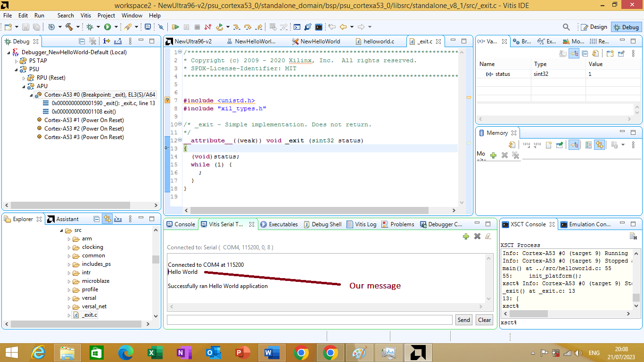Click the Explorer vertical scrollbar thumb

click(156, 259)
